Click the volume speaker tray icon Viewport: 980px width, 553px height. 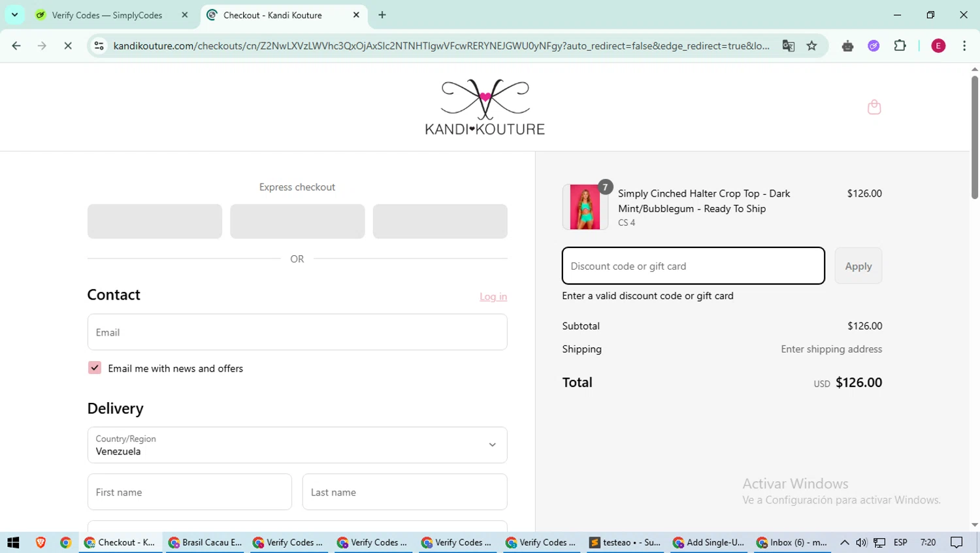click(862, 543)
